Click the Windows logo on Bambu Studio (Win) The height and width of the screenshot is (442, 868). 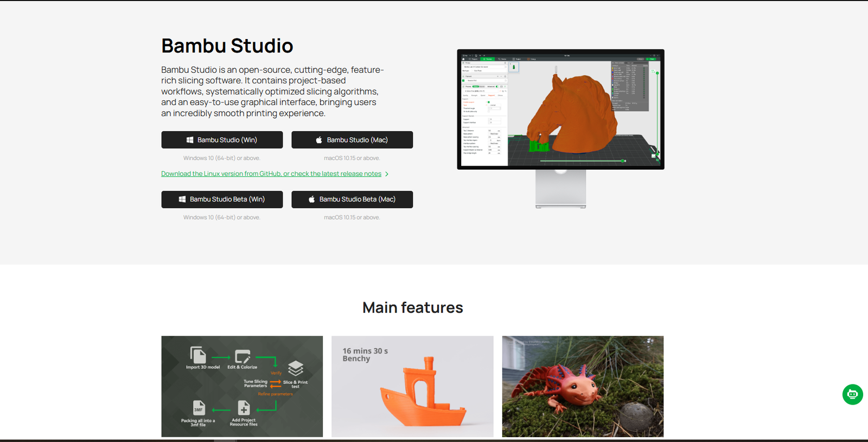pos(190,140)
